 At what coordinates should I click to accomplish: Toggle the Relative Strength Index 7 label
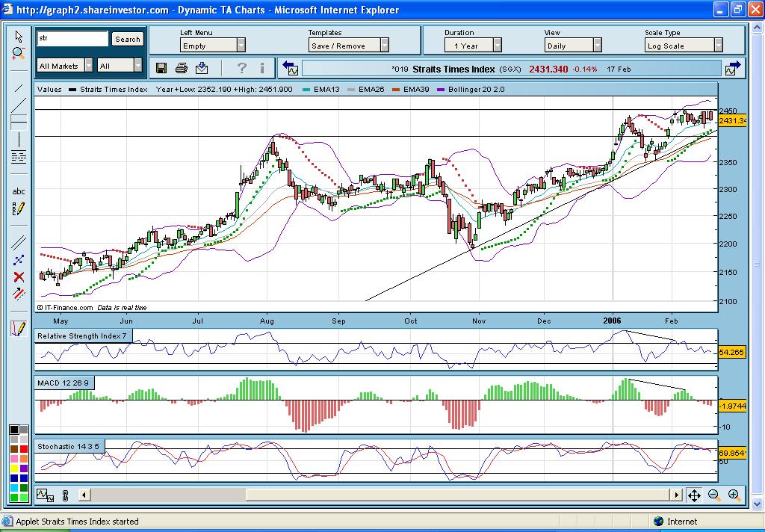coord(84,336)
